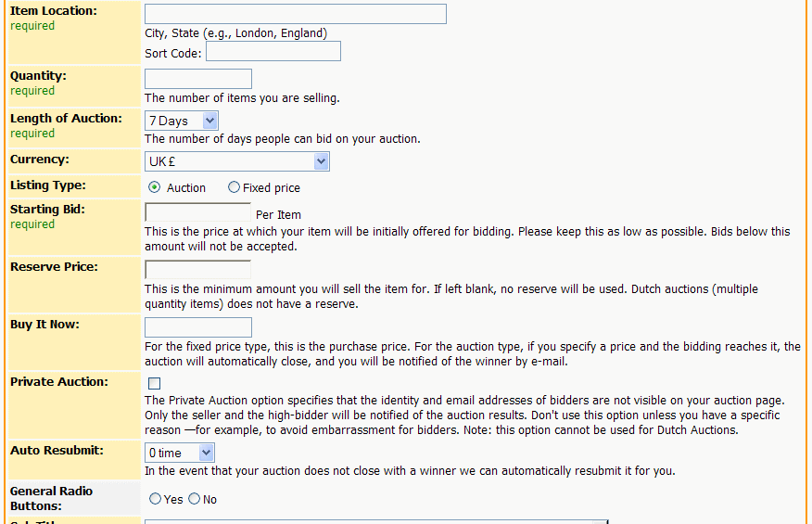Select No for General Radio Buttons
Image resolution: width=812 pixels, height=524 pixels.
point(195,499)
